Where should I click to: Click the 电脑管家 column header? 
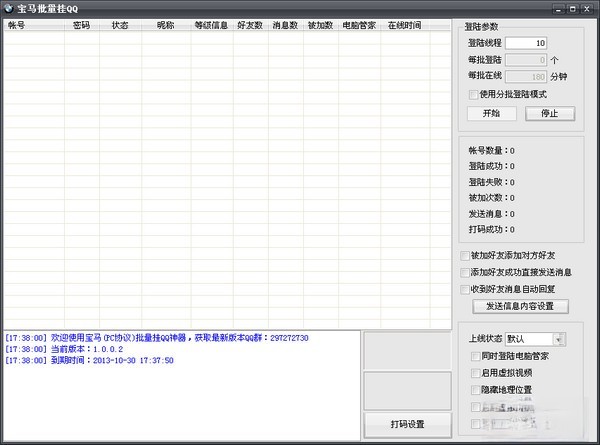(360, 25)
